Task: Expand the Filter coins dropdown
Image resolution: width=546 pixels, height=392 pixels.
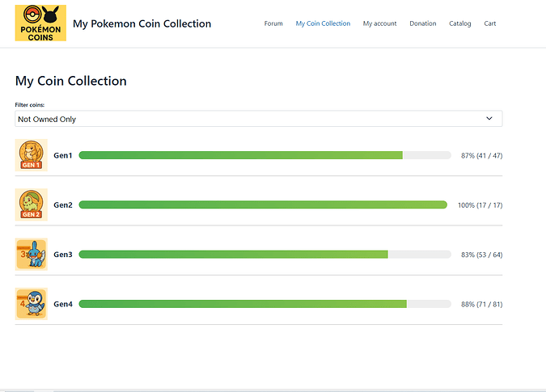Action: 258,119
